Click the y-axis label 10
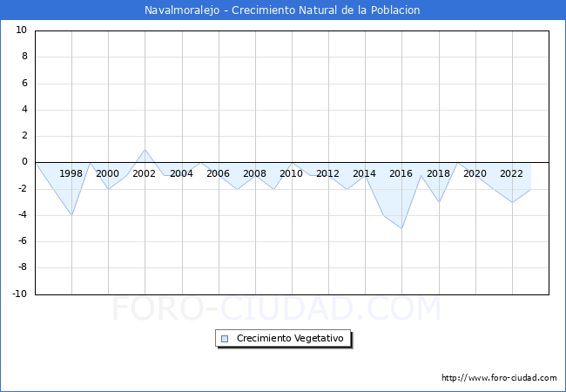The width and height of the screenshot is (566, 392). click(x=22, y=30)
